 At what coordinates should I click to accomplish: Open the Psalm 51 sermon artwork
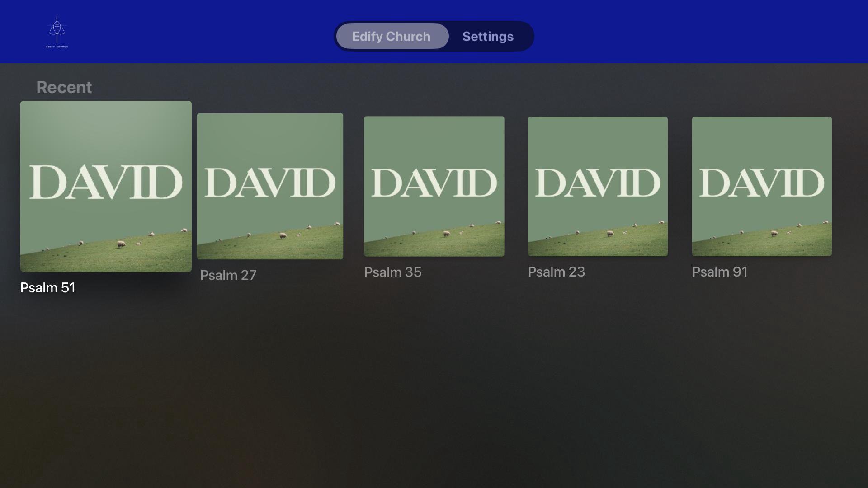point(106,186)
